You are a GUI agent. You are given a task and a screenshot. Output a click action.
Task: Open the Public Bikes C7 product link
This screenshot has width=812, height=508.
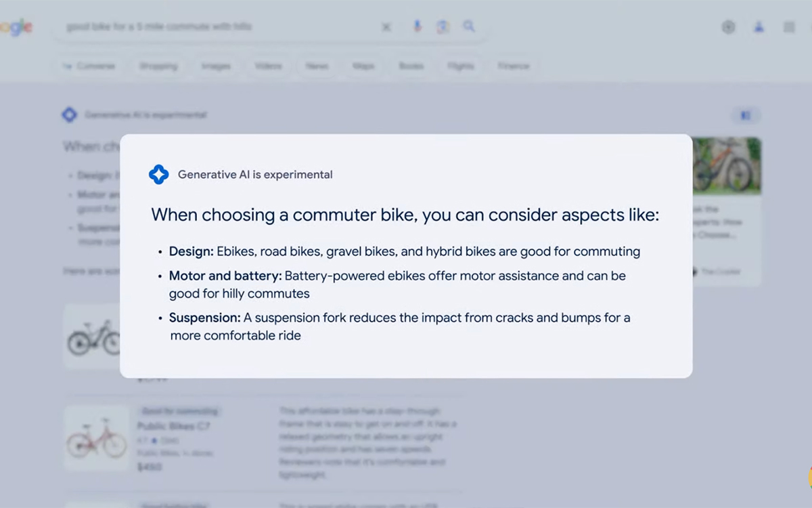[x=174, y=426]
